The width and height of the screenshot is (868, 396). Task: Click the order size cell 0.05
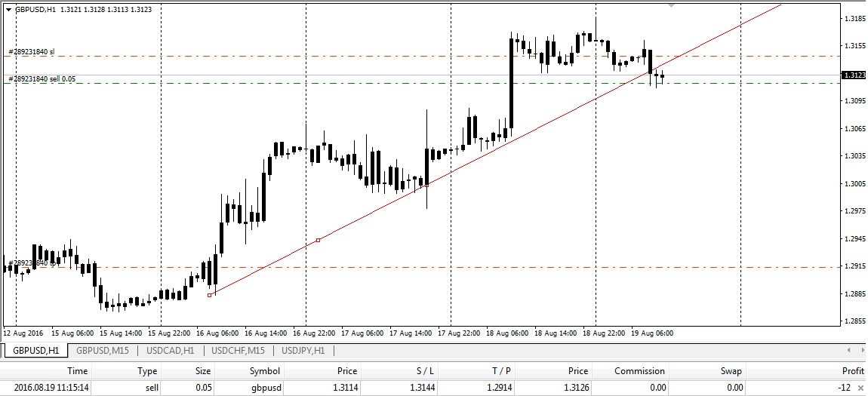pyautogui.click(x=203, y=388)
